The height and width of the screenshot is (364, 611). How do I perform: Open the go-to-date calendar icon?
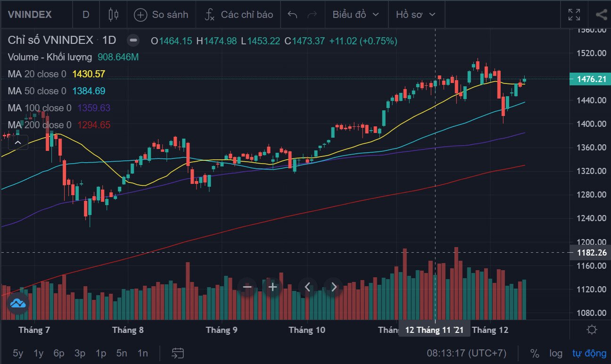[x=178, y=353]
